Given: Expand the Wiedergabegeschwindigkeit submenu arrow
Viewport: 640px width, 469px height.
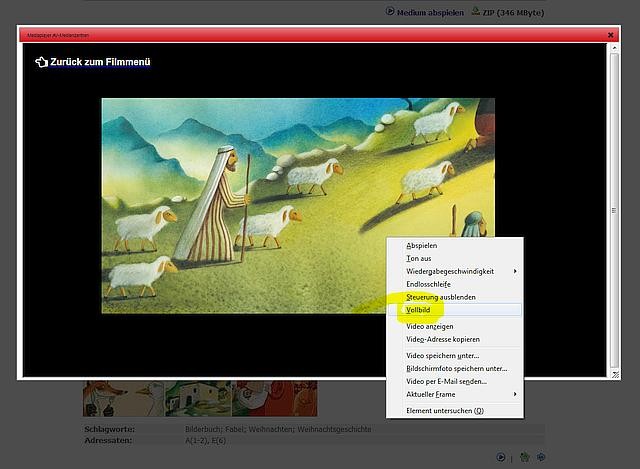Looking at the screenshot, I should click(x=515, y=271).
